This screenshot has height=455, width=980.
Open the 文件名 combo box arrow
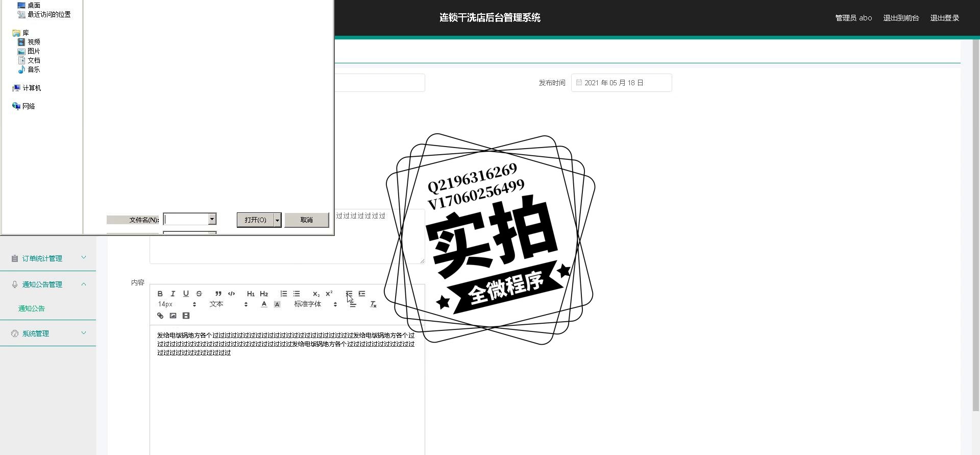[212, 219]
